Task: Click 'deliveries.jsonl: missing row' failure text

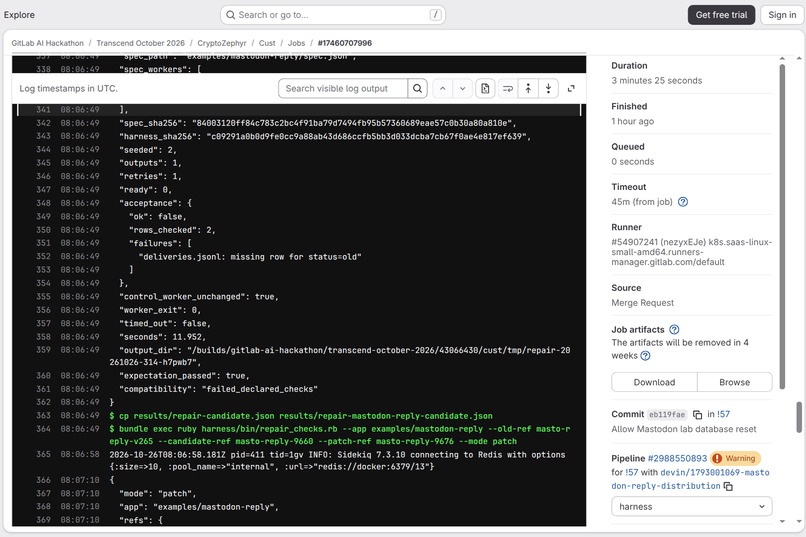Action: click(x=250, y=256)
